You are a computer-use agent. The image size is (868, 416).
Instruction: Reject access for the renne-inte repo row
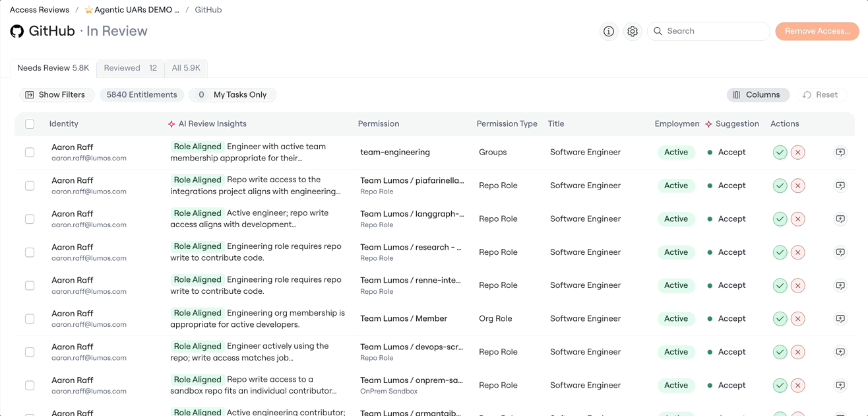point(798,285)
